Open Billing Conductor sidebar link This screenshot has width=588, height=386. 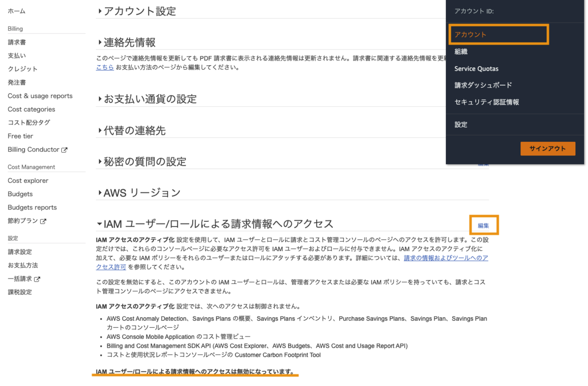coord(33,150)
